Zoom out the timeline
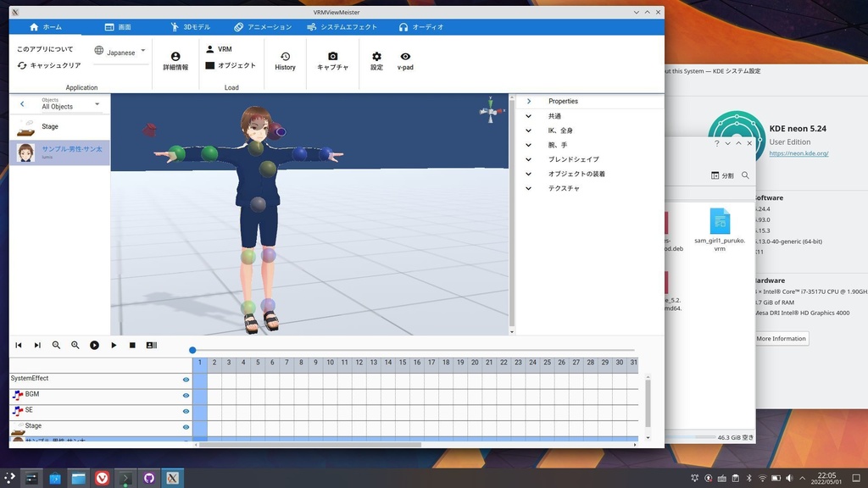The height and width of the screenshot is (488, 868). click(x=57, y=345)
